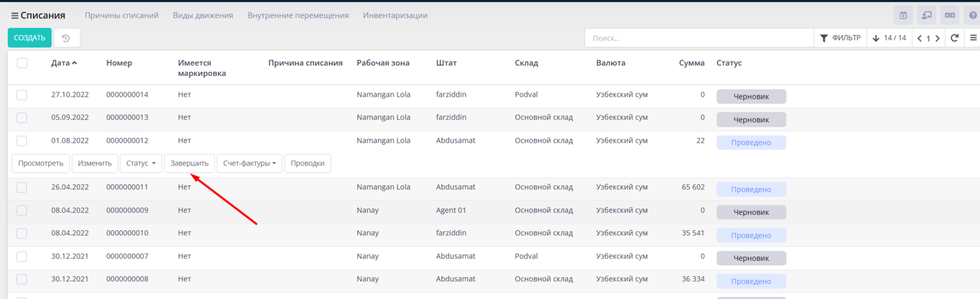Click the Создать button

click(x=29, y=38)
